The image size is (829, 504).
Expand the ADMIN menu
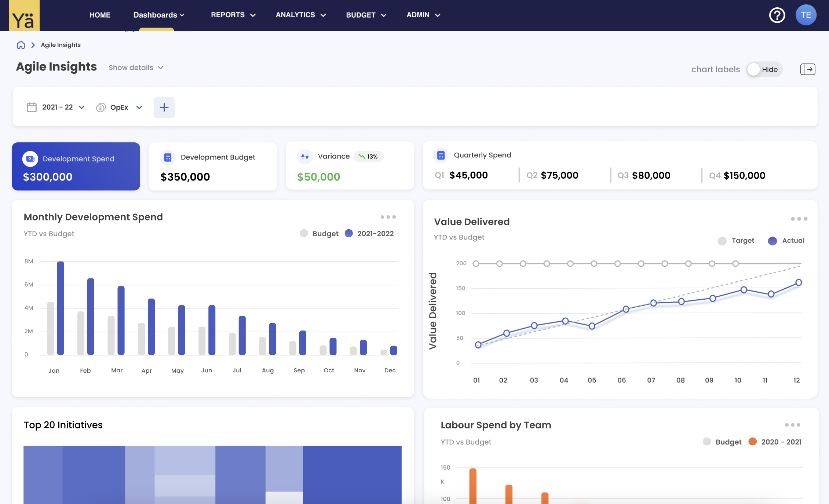click(x=423, y=15)
